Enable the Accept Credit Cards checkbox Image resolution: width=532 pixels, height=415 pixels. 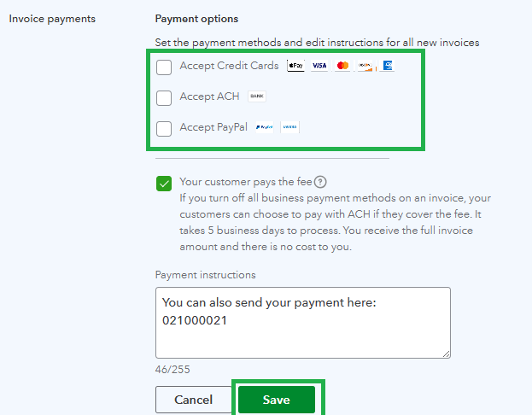[x=164, y=67]
